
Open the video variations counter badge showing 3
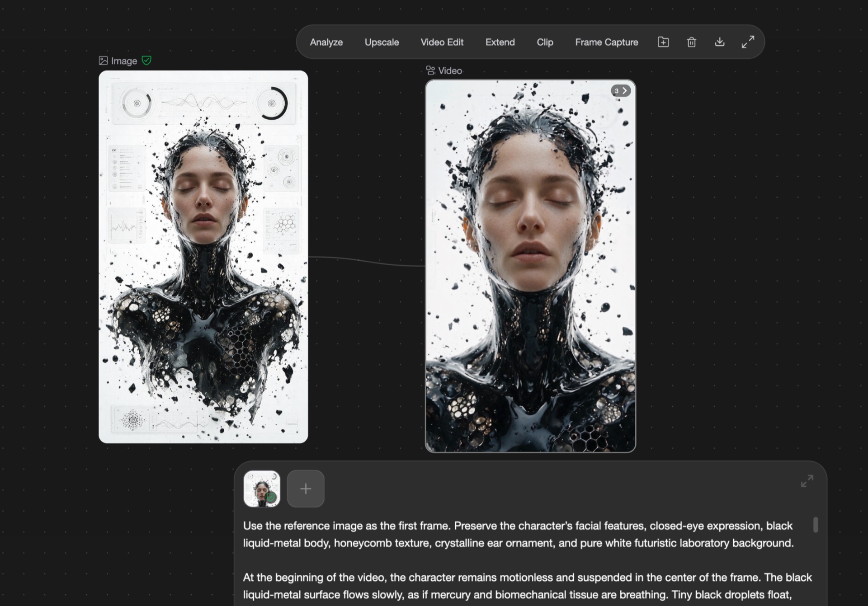click(621, 91)
